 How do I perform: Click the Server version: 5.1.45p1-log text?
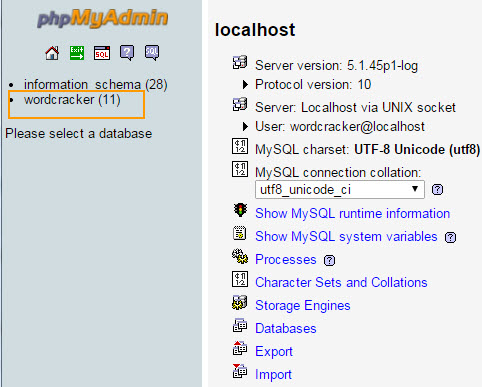[336, 66]
